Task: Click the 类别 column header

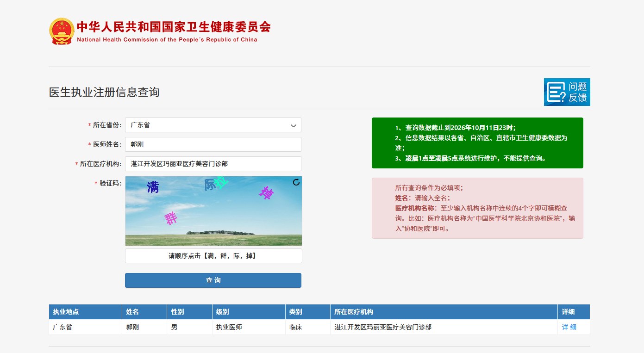Action: [x=308, y=312]
